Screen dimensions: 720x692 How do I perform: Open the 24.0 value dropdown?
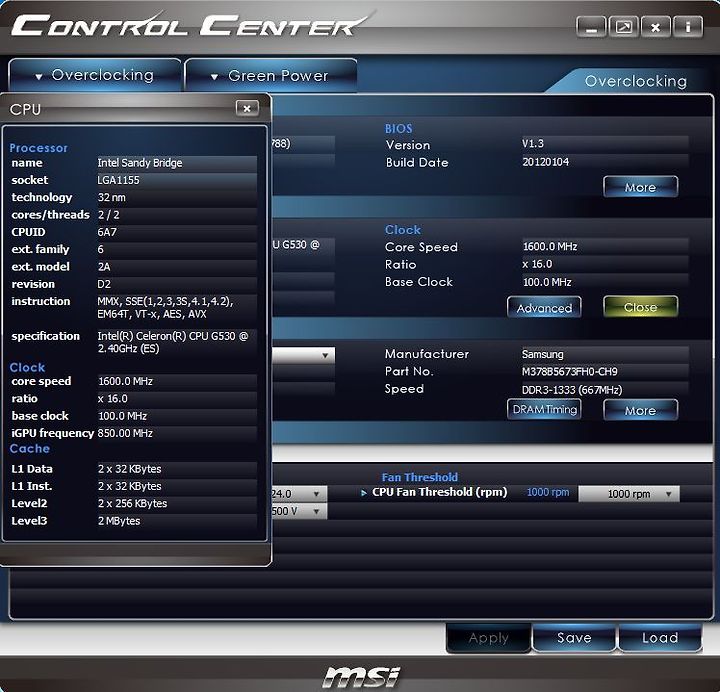pos(299,494)
